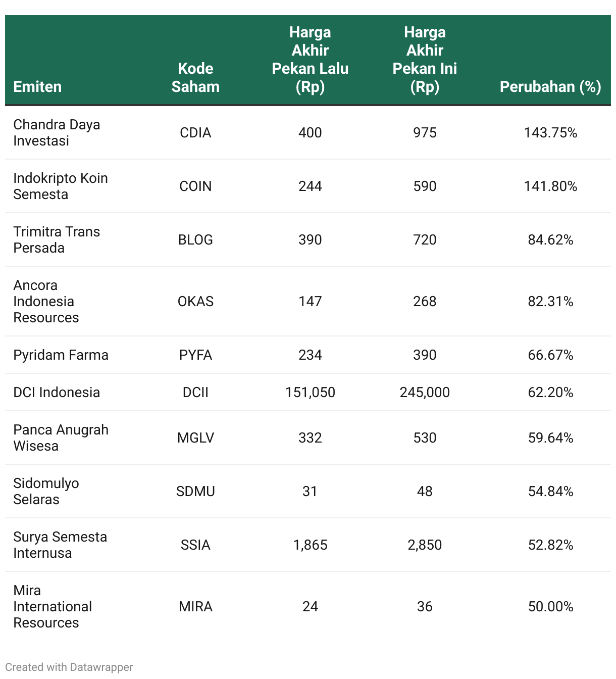Viewport: 616px width, 679px height.
Task: Click the Sidomulyo Selaras emiten name
Action: click(46, 491)
